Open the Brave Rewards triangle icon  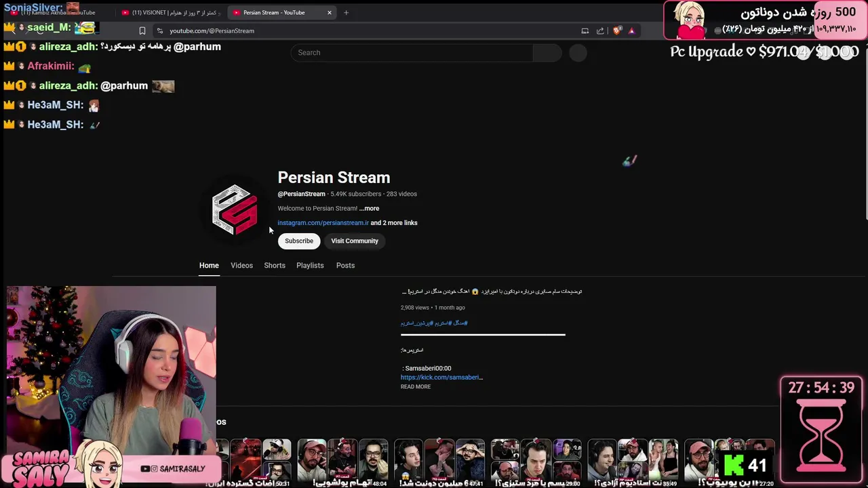click(631, 30)
